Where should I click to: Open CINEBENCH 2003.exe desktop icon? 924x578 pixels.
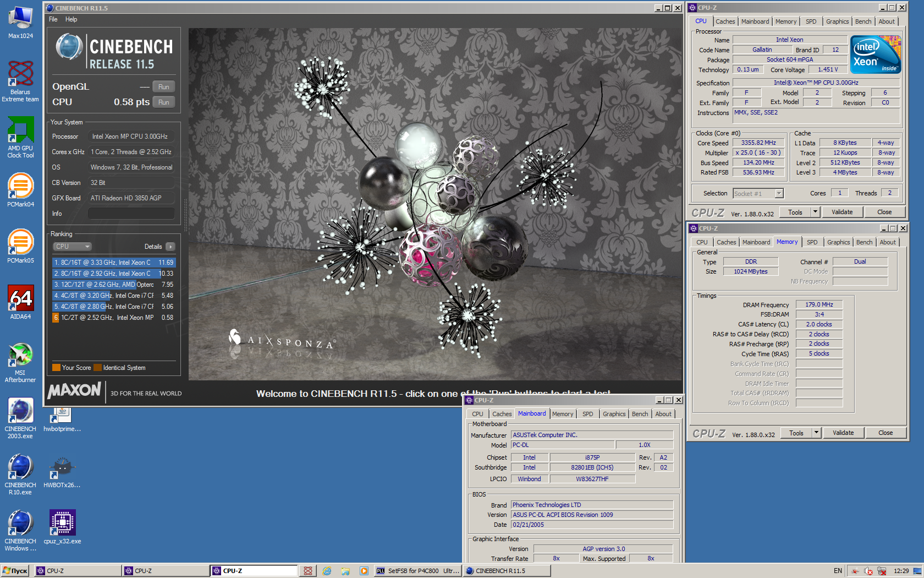pyautogui.click(x=20, y=418)
